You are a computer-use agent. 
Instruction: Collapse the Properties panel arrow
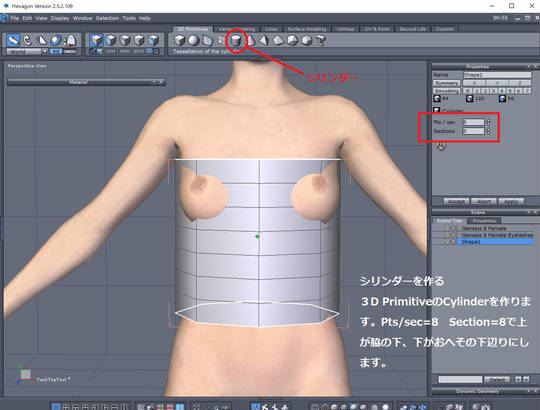529,66
